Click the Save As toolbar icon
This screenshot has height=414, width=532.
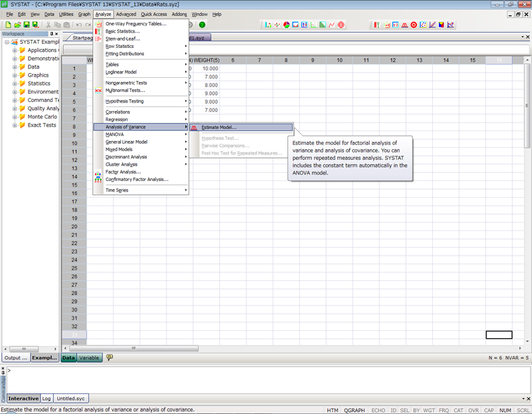click(35, 25)
